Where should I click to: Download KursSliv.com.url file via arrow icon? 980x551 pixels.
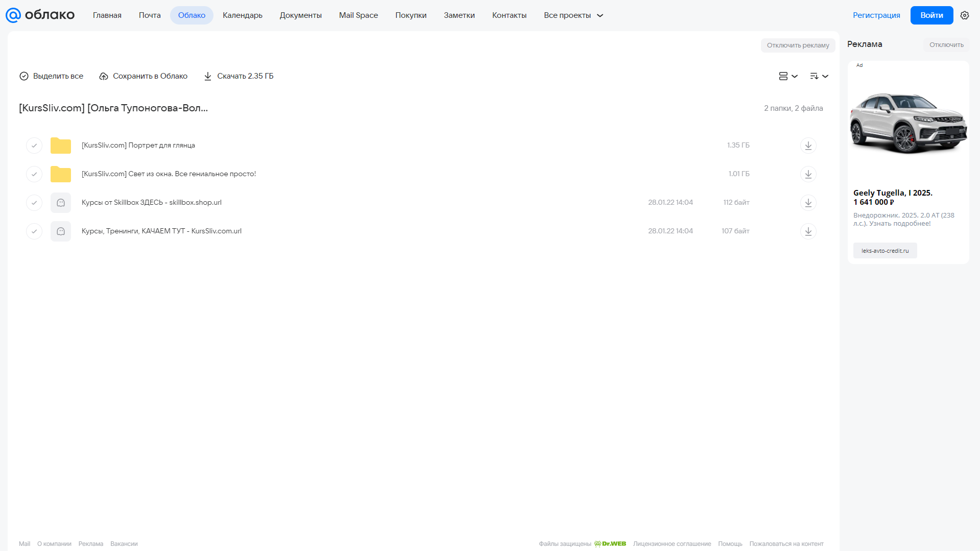click(x=808, y=231)
